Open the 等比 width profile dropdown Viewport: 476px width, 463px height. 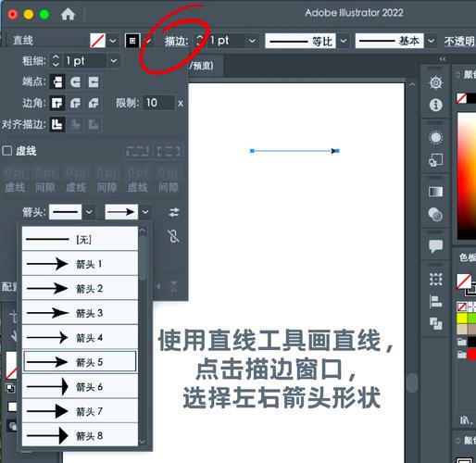pyautogui.click(x=344, y=41)
